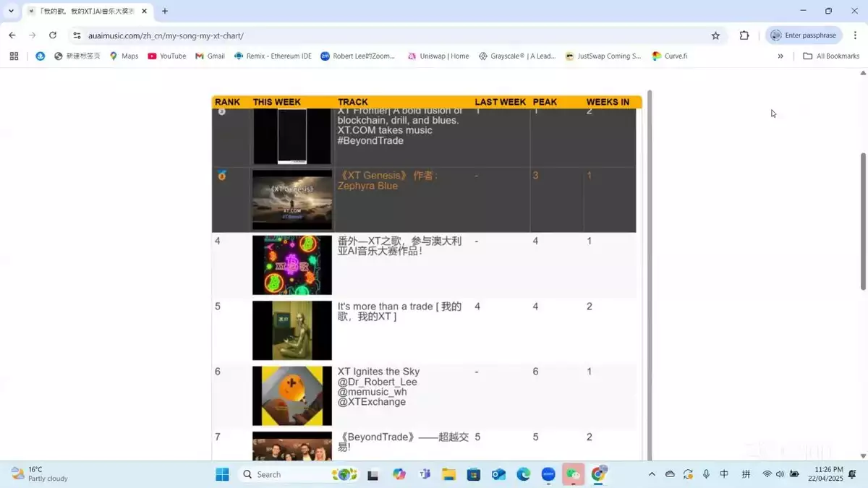868x488 pixels.
Task: Open the YouTube bookmark
Action: (x=167, y=56)
